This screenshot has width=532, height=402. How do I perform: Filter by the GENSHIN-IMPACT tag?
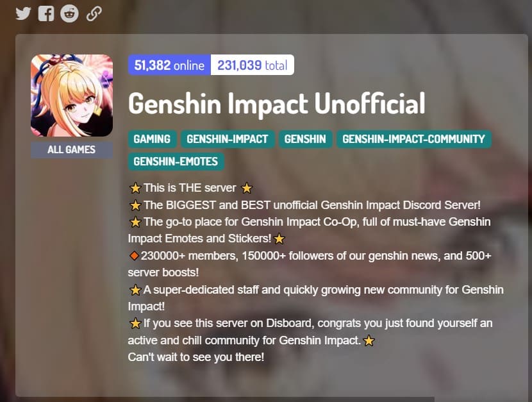(228, 139)
